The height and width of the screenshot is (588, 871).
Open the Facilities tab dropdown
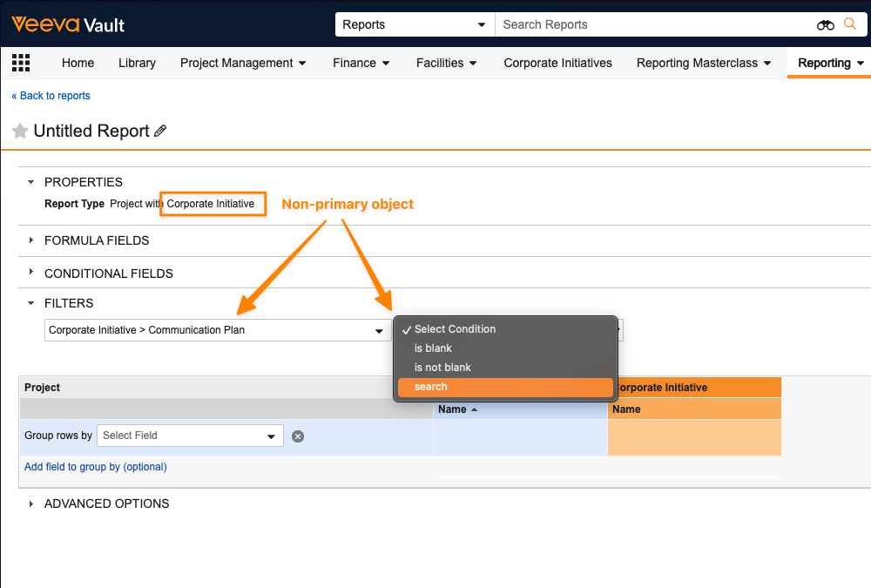(446, 63)
